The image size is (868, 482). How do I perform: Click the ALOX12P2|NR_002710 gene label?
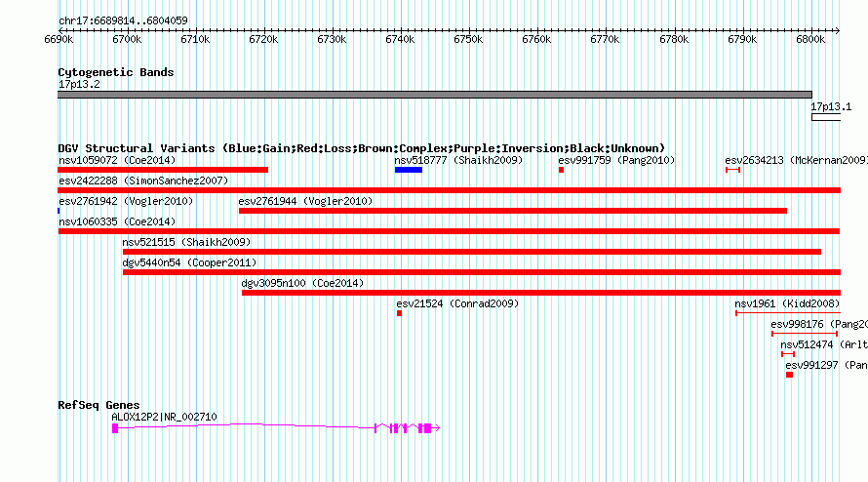pos(165,417)
